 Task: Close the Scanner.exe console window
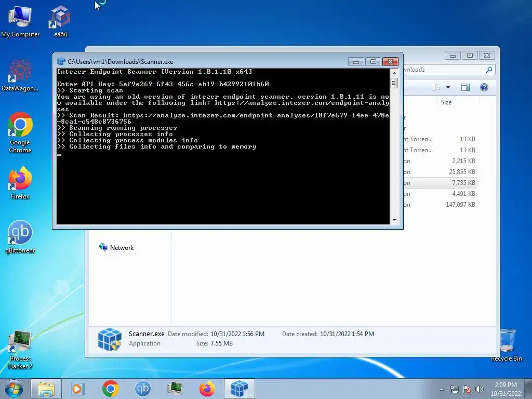pos(390,61)
